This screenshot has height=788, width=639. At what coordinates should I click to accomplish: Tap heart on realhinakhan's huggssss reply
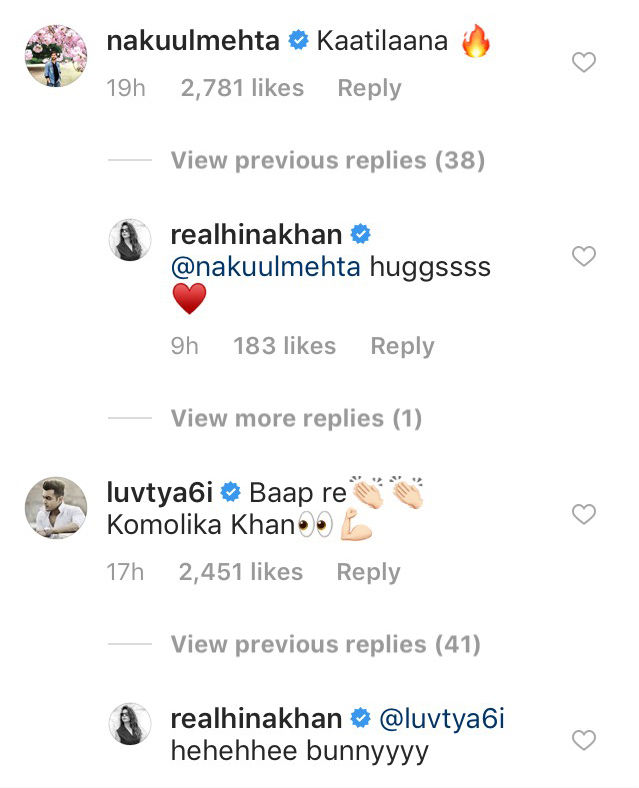click(x=583, y=257)
